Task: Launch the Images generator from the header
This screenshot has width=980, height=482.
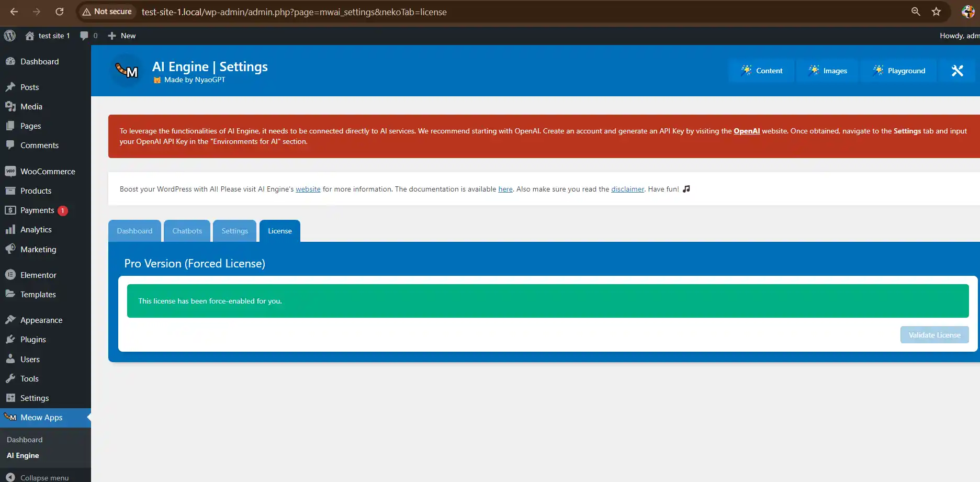Action: tap(827, 70)
